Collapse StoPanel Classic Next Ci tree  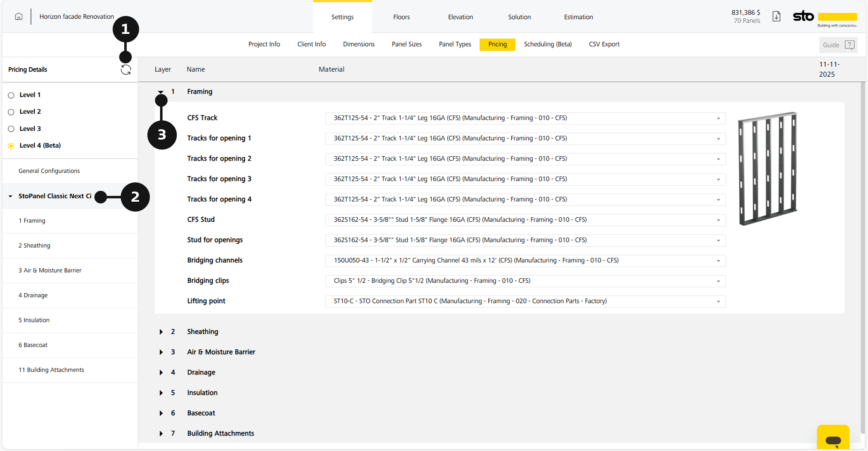coord(10,196)
